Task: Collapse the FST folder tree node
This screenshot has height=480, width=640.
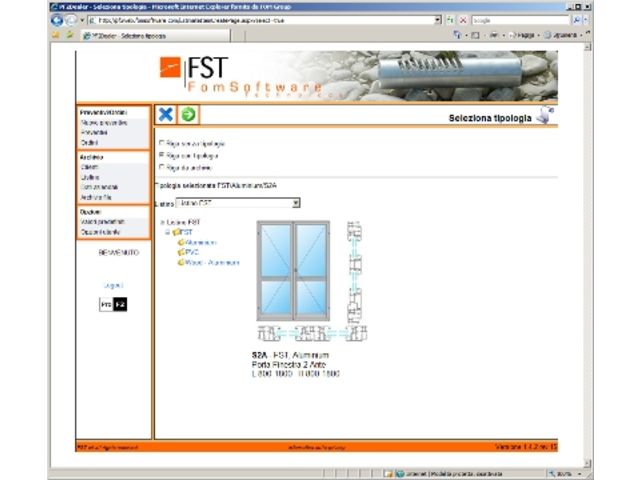Action: pyautogui.click(x=168, y=232)
